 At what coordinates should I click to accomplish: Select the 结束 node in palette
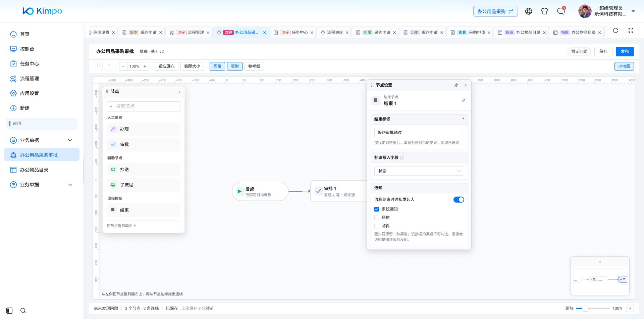pyautogui.click(x=144, y=210)
